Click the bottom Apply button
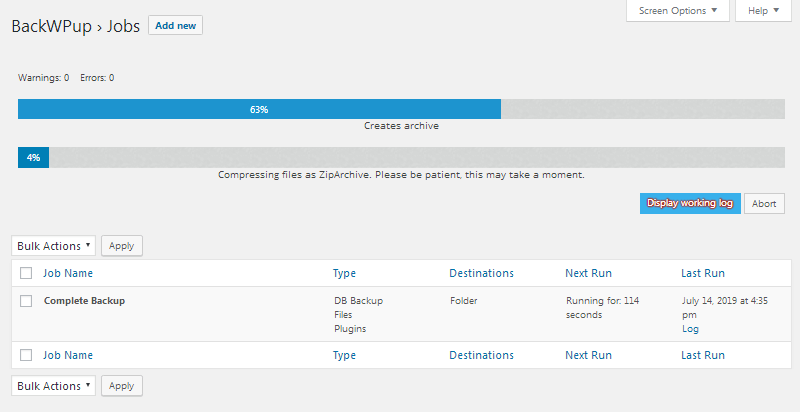This screenshot has height=412, width=800. 121,386
